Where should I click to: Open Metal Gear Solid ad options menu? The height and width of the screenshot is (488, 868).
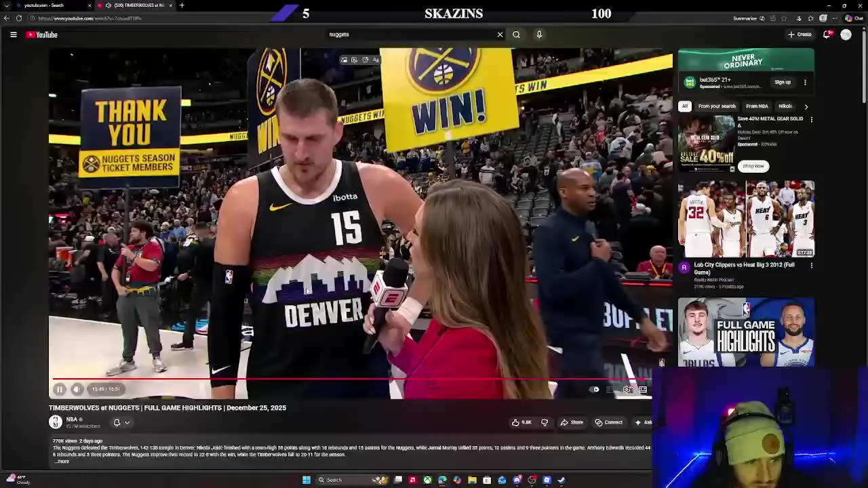click(x=811, y=119)
